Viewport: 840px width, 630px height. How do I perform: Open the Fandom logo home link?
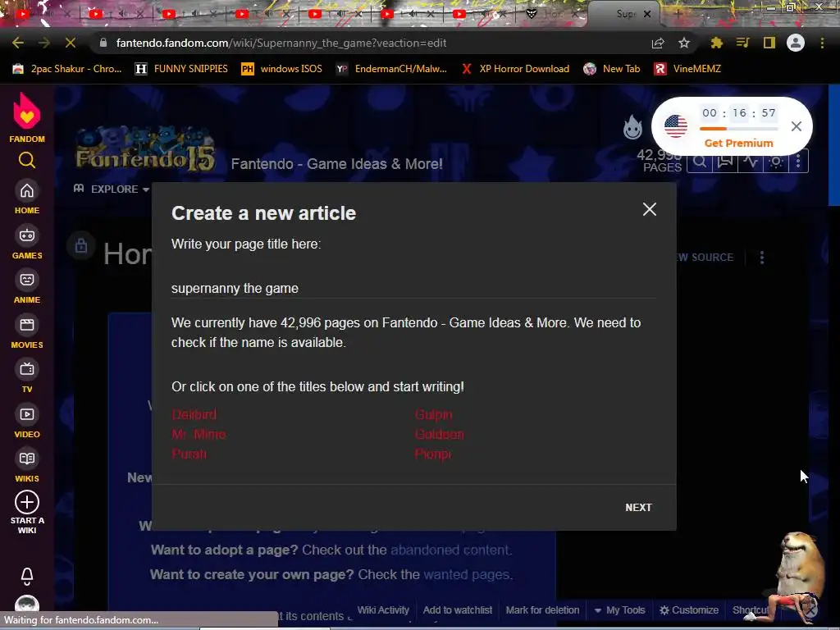tap(27, 117)
